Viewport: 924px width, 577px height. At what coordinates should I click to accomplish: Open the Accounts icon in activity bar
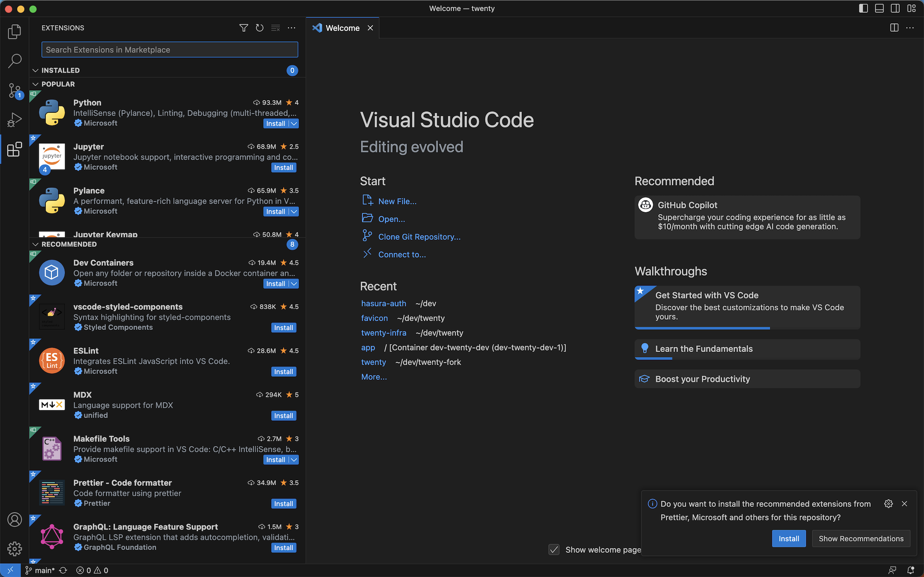click(14, 519)
